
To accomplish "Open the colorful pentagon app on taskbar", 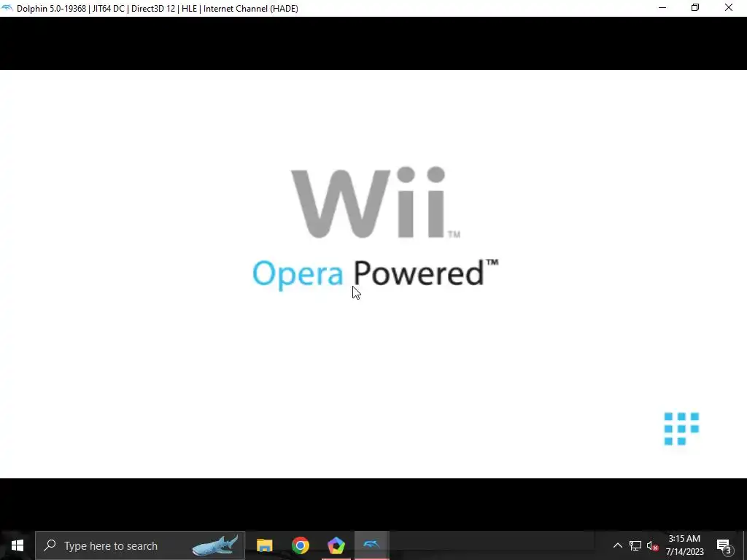I will 336,545.
